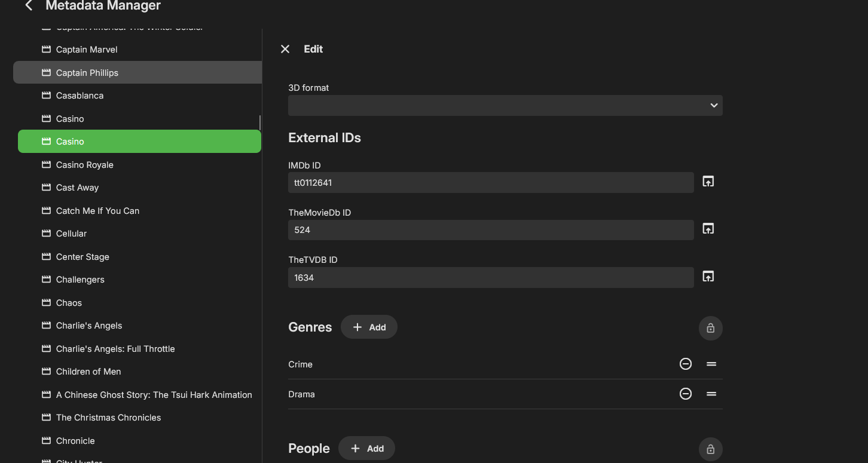Open Catch Me If You Can entry

click(97, 211)
